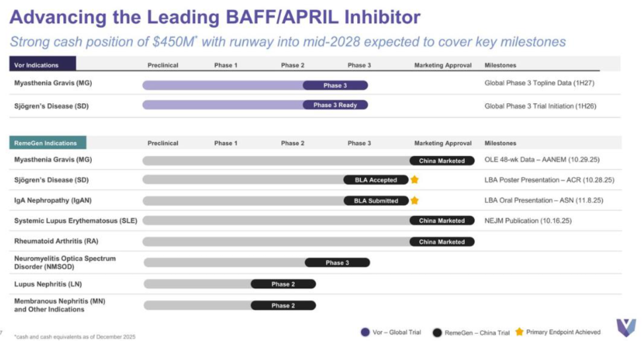This screenshot has width=644, height=351.
Task: Click the Primary Endpoint Achieved legend star
Action: (x=519, y=332)
